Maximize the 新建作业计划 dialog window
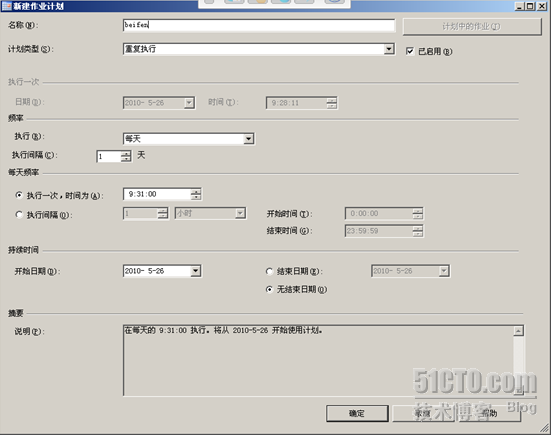Screen dimensions: 551x435 coord(531,6)
